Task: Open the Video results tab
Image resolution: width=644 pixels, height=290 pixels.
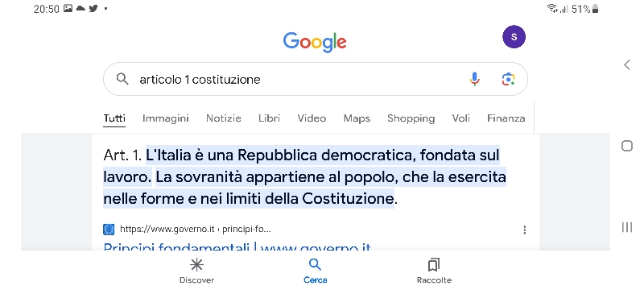Action: [312, 118]
